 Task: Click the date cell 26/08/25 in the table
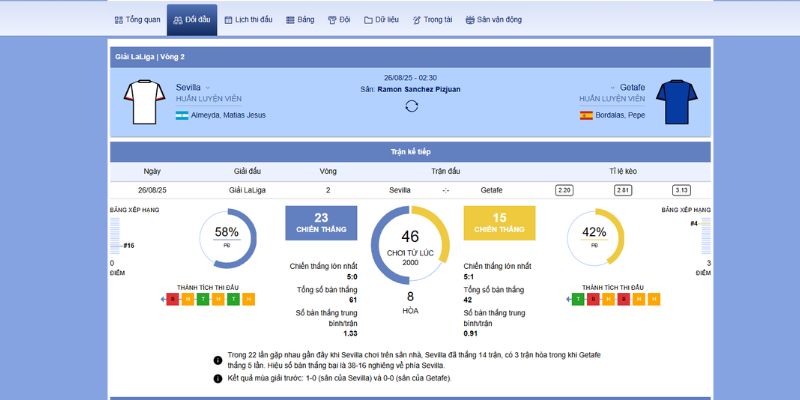point(152,190)
